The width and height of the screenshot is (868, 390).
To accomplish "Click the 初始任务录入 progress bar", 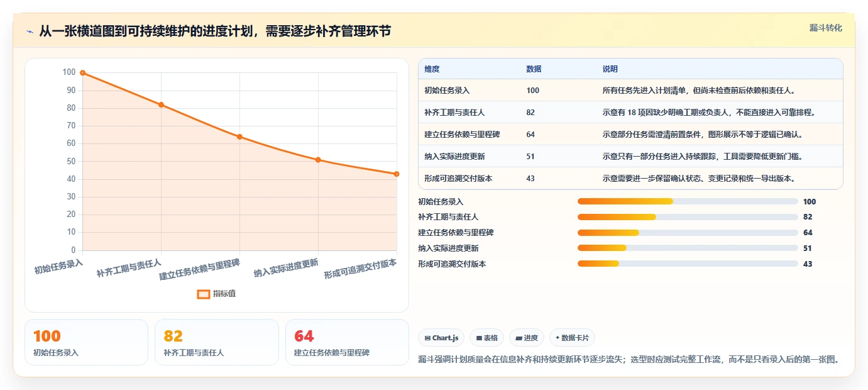I will pos(688,201).
